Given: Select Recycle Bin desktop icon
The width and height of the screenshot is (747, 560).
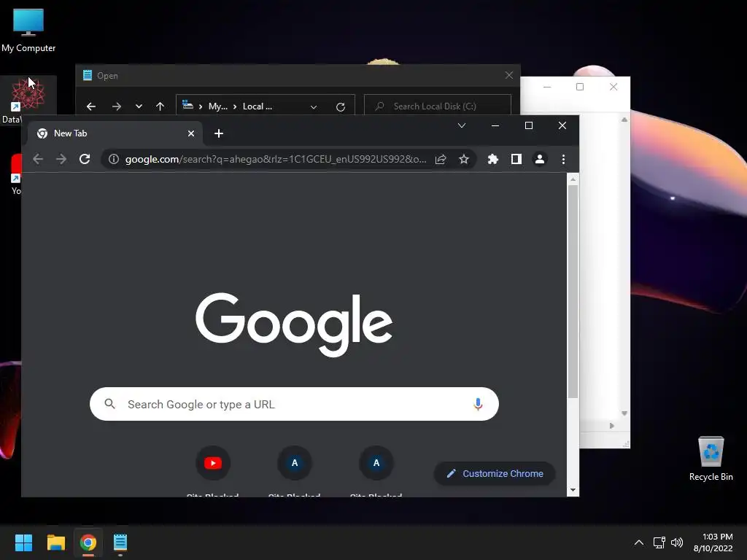Looking at the screenshot, I should (x=711, y=459).
